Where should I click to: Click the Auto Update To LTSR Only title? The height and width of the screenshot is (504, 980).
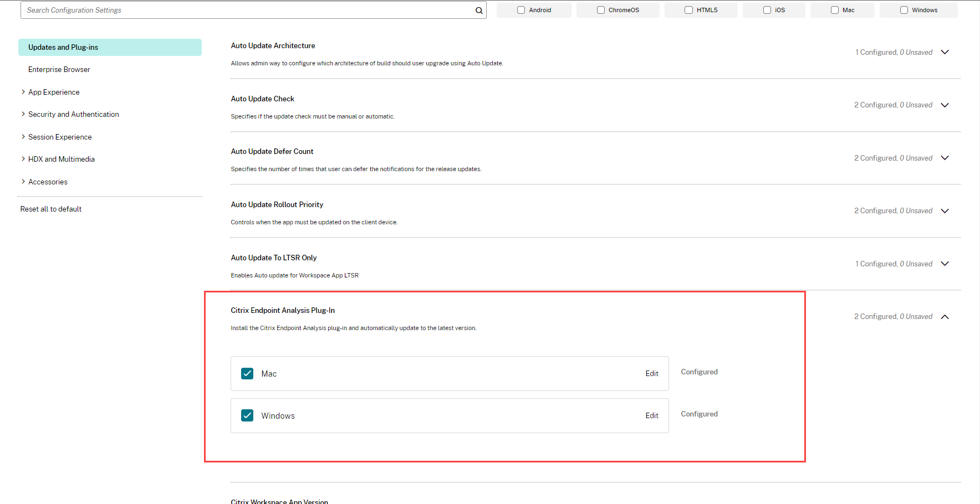click(x=274, y=258)
